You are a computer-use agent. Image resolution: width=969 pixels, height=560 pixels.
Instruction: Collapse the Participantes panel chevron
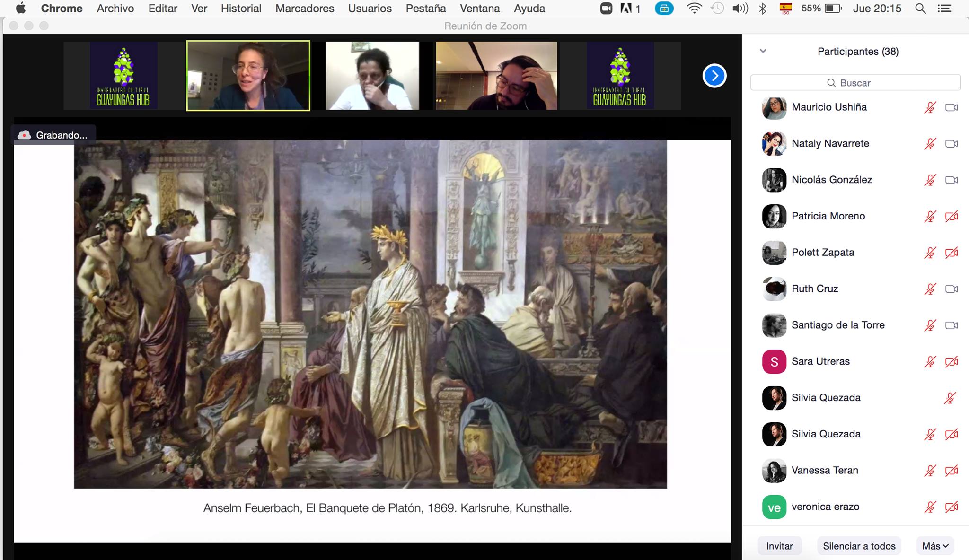(763, 51)
